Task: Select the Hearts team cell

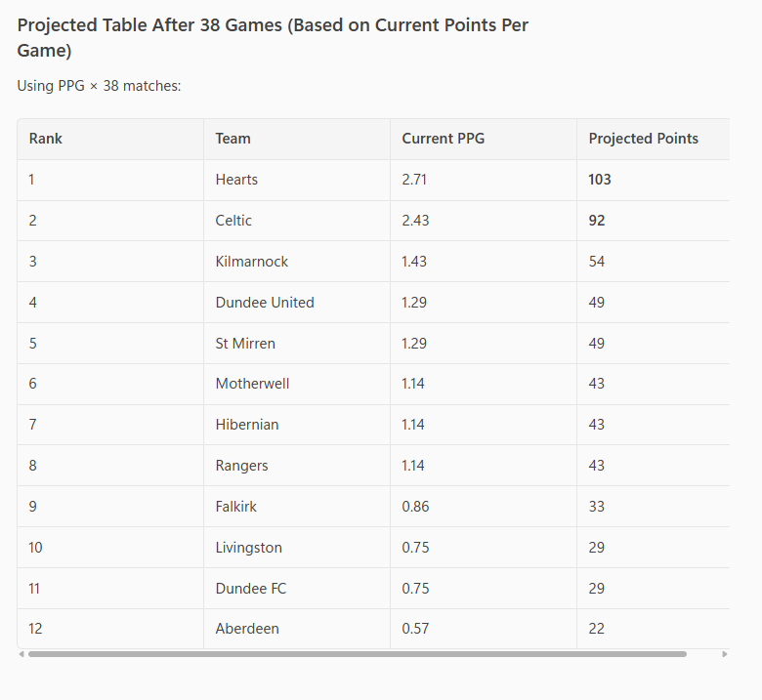Action: (x=236, y=180)
